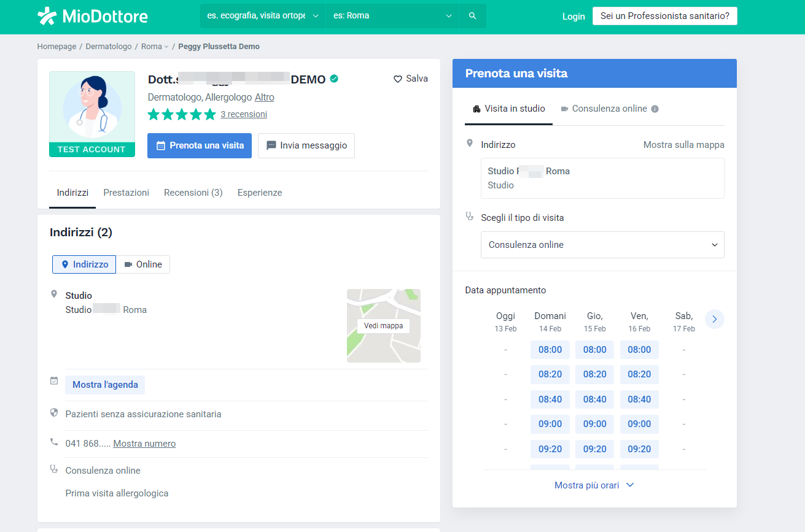Open the 'es: Roma' location dropdown
The image size is (805, 532).
(391, 15)
